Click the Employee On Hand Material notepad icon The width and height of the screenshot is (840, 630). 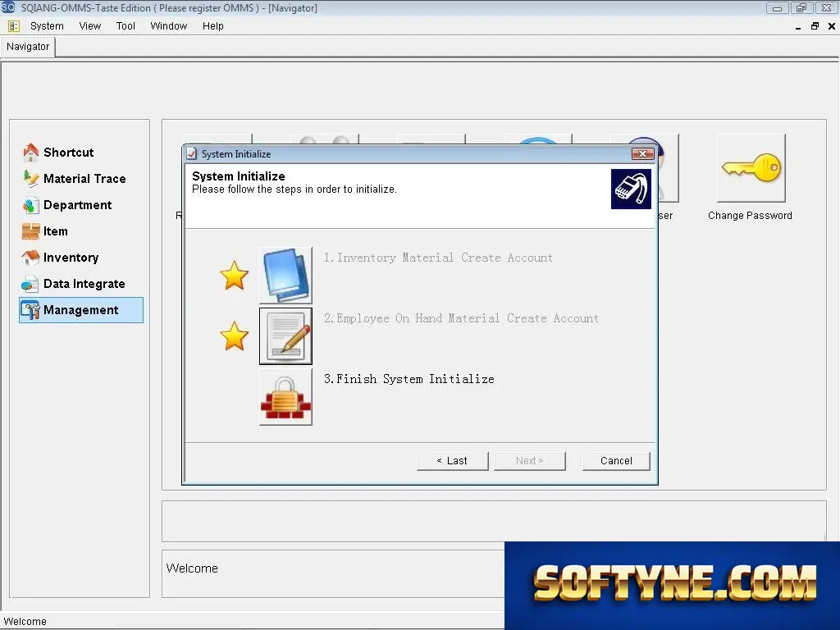(x=285, y=336)
